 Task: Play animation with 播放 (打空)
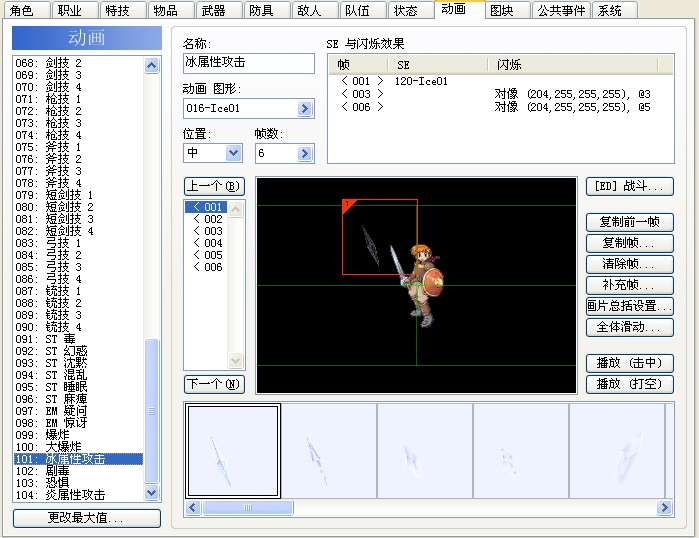click(629, 384)
